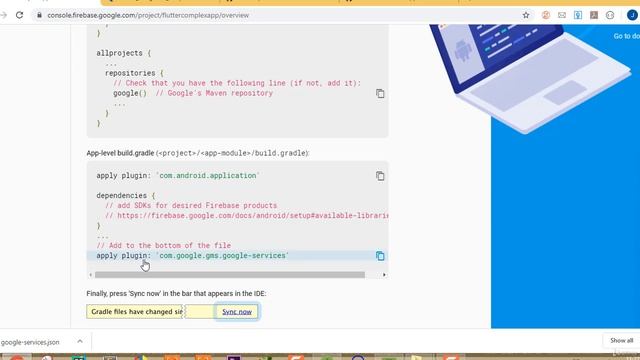Bookmark this page with the star icon
Viewport: 640px width, 360px height.
(x=526, y=15)
